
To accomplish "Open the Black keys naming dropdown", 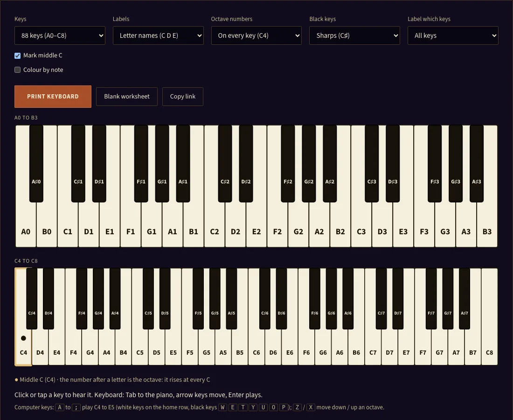I will (x=354, y=35).
